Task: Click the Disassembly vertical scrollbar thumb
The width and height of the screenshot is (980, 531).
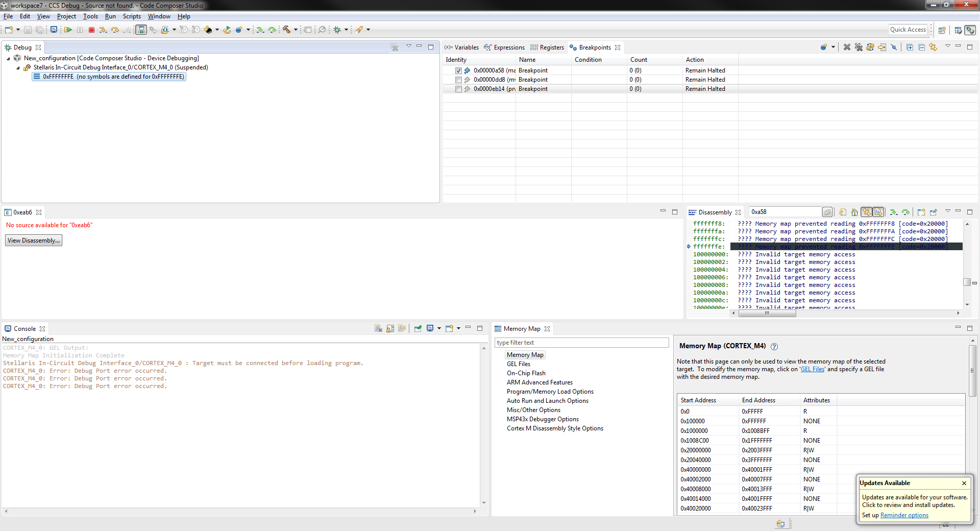Action: point(967,282)
